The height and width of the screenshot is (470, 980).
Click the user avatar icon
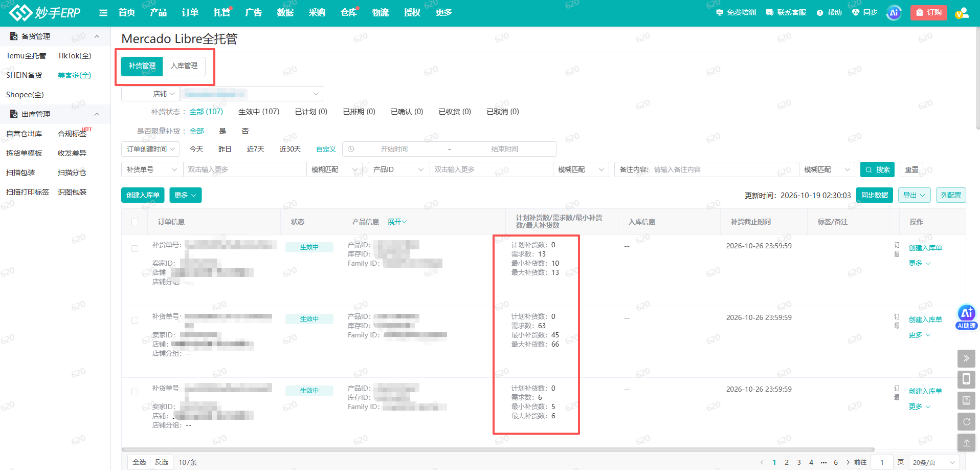point(962,13)
